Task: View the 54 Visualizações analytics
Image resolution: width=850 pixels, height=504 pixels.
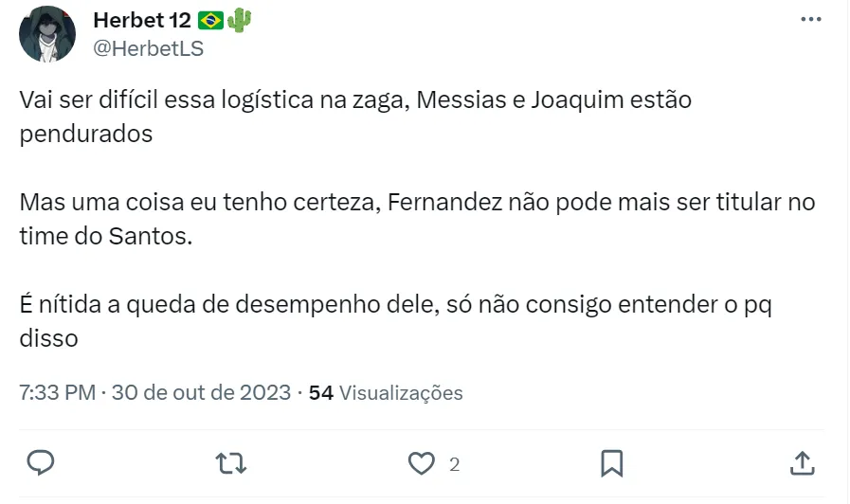Action: point(386,392)
